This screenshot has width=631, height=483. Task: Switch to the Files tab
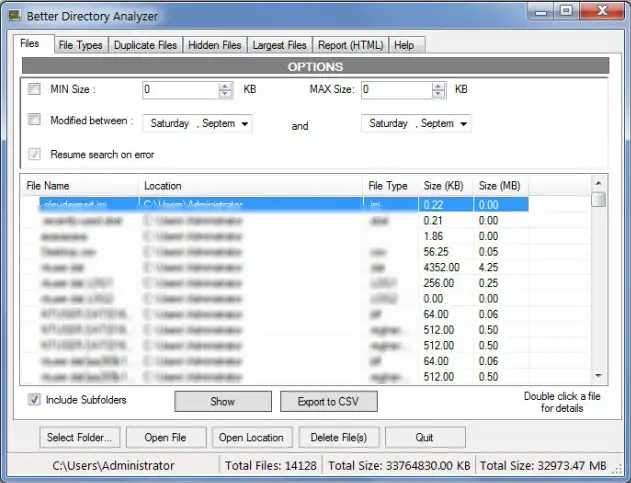point(34,43)
